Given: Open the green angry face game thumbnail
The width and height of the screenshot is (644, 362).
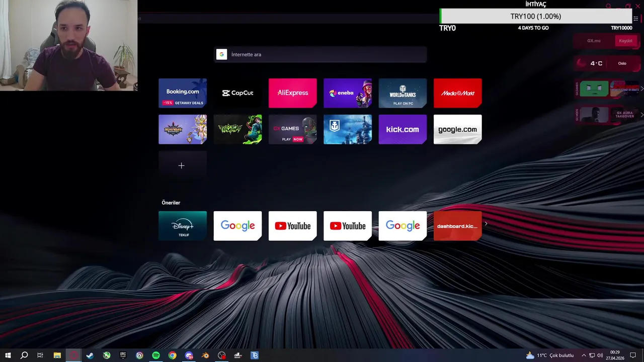Looking at the screenshot, I should click(x=594, y=89).
